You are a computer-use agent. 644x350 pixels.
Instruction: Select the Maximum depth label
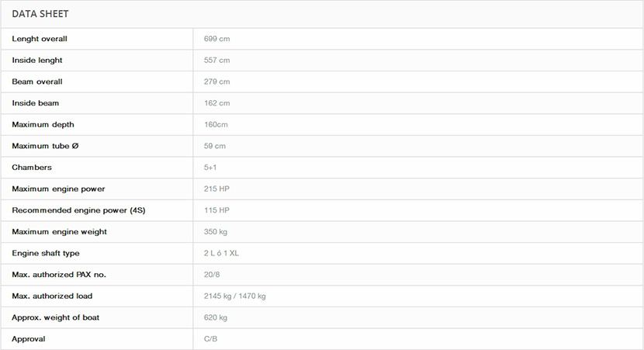(x=43, y=124)
